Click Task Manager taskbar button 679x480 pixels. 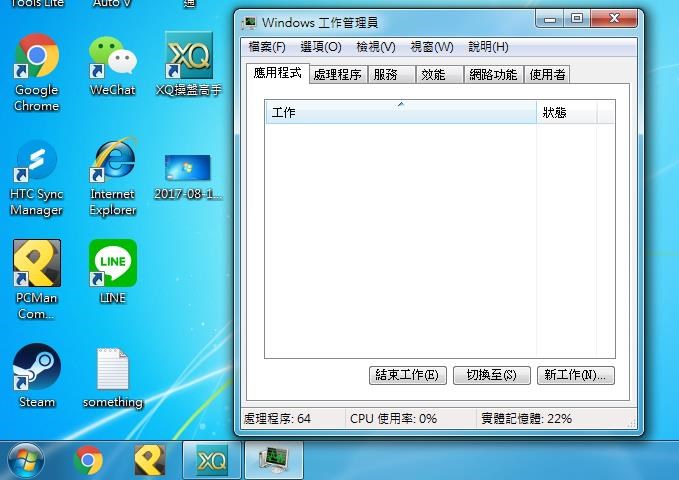[274, 460]
